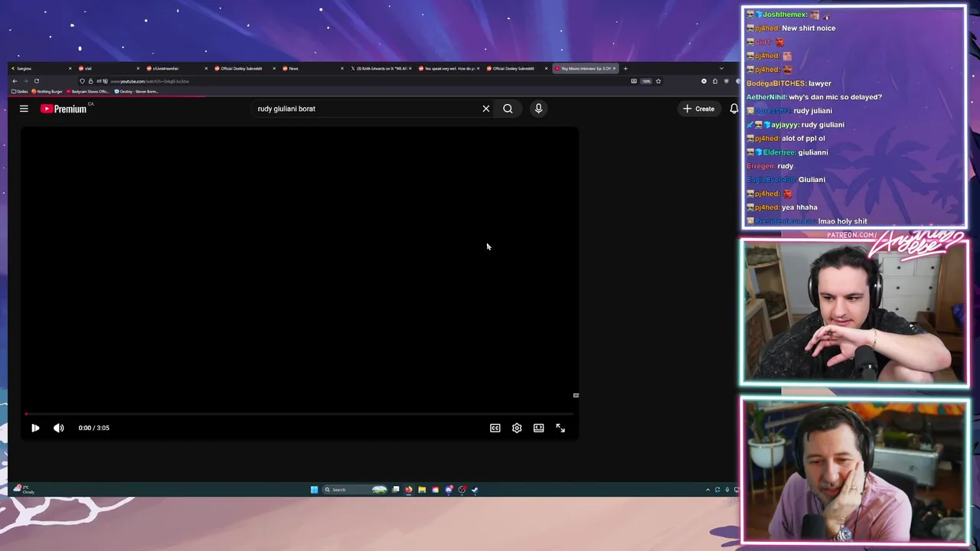The height and width of the screenshot is (551, 980).
Task: Click the site shield icon in address bar
Action: [82, 81]
